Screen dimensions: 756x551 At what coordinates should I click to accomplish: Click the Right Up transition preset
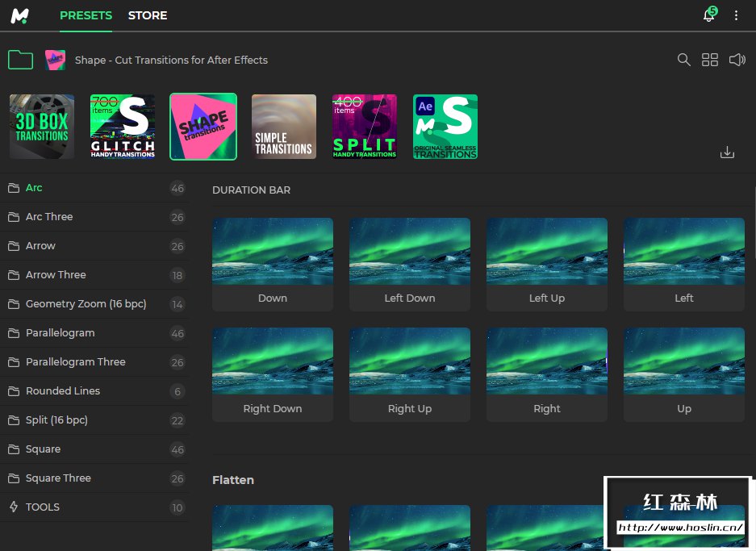pyautogui.click(x=410, y=374)
